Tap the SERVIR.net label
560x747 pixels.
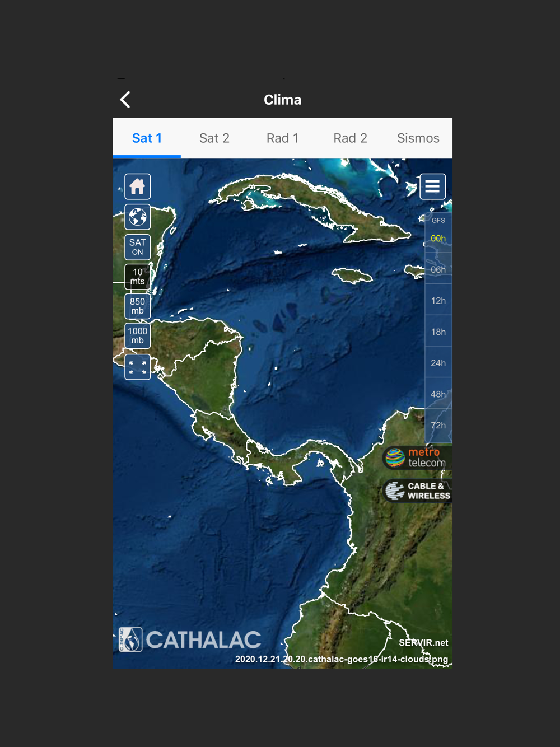pos(423,643)
